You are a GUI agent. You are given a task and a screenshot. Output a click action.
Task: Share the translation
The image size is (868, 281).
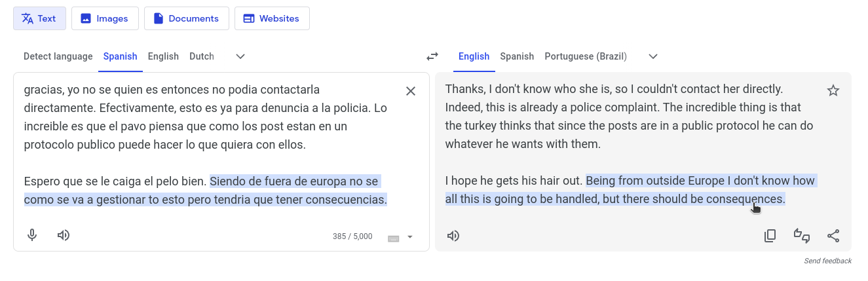[x=833, y=236]
